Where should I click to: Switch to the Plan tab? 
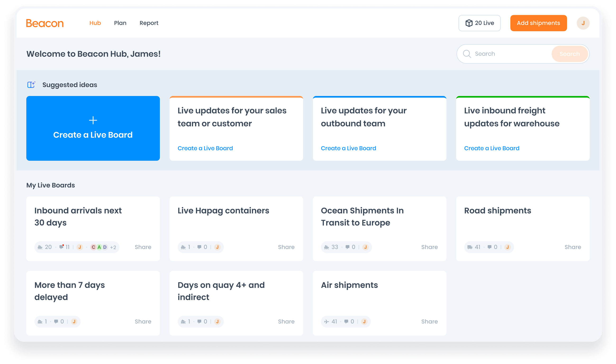click(x=120, y=23)
